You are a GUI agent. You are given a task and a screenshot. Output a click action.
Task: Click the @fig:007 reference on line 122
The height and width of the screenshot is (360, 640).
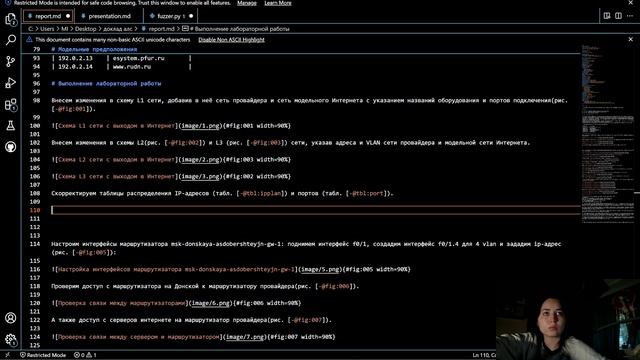(x=307, y=320)
